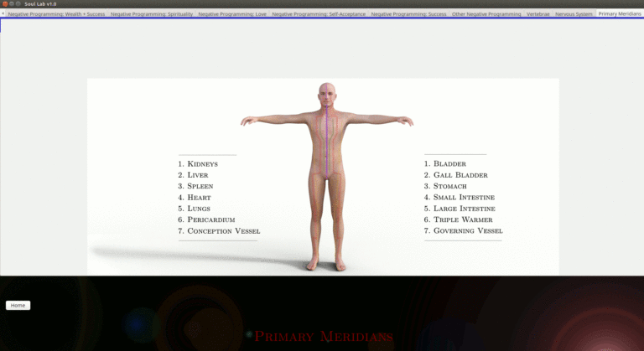Select the Pericardium list entry
The width and height of the screenshot is (644, 351).
tap(206, 219)
